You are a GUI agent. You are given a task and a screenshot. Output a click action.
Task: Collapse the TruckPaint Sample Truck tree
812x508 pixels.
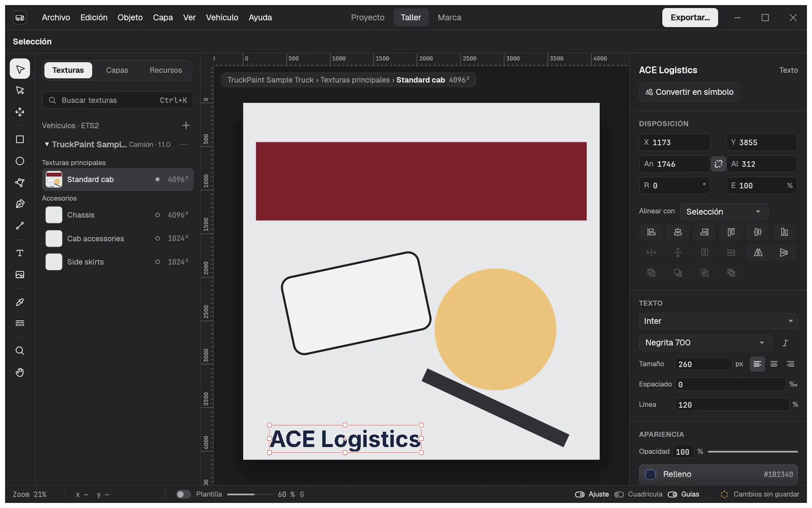coord(47,144)
